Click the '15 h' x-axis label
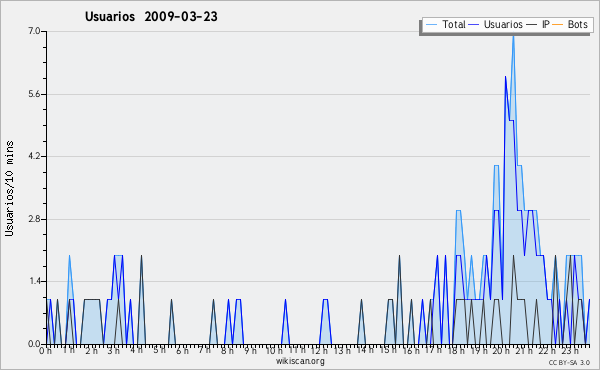The width and height of the screenshot is (600, 370). click(x=388, y=350)
